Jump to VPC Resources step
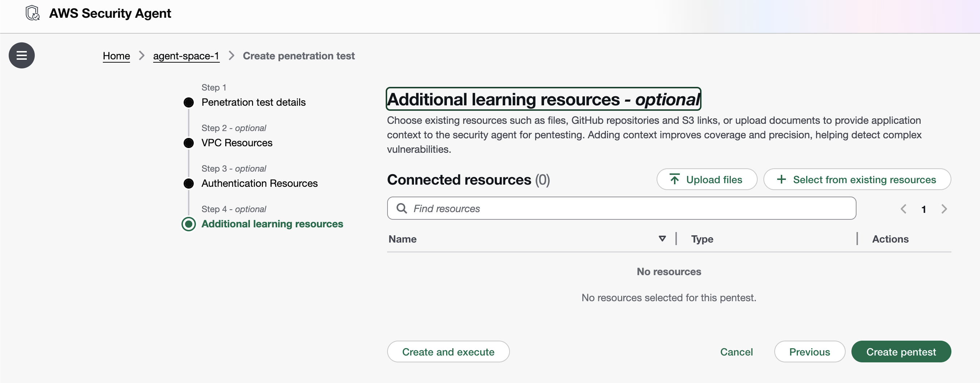Screen dimensions: 980x383 (236, 143)
